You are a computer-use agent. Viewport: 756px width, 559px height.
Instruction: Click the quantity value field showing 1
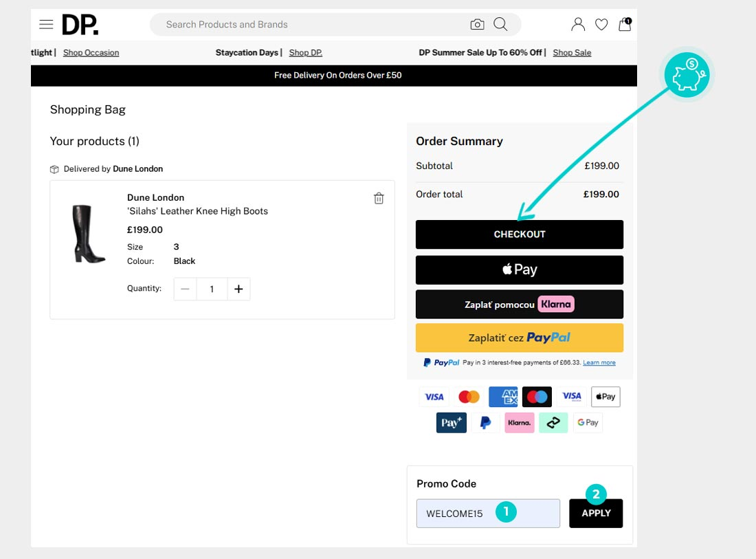click(212, 289)
